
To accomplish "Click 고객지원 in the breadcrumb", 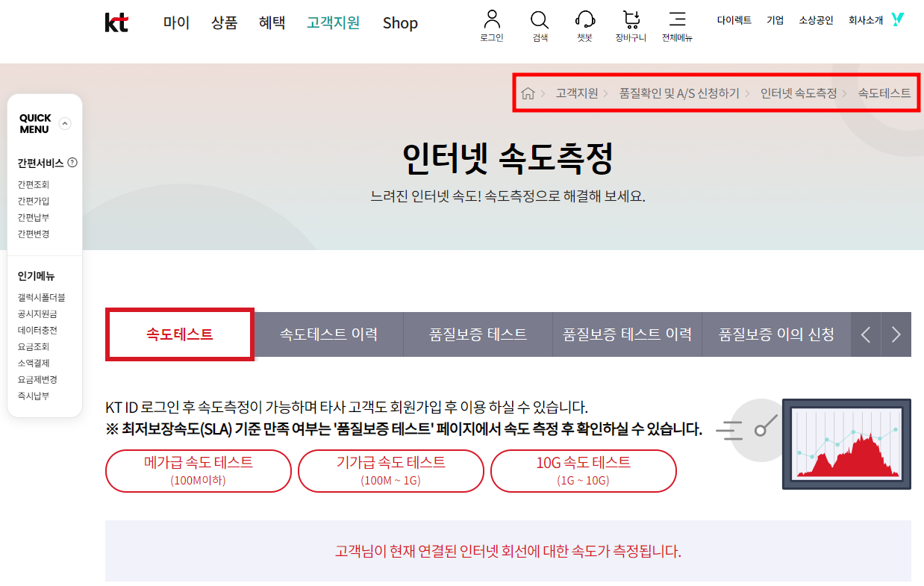I will pyautogui.click(x=577, y=93).
